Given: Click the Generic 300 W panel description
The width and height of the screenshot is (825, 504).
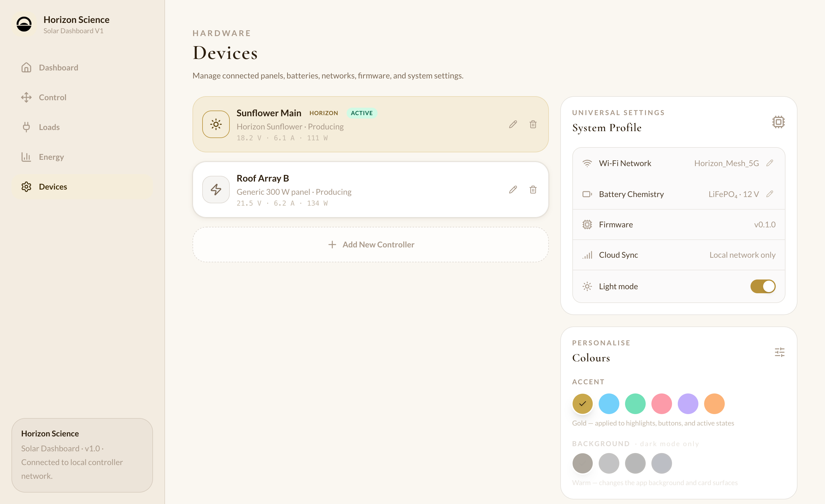Looking at the screenshot, I should pyautogui.click(x=294, y=192).
